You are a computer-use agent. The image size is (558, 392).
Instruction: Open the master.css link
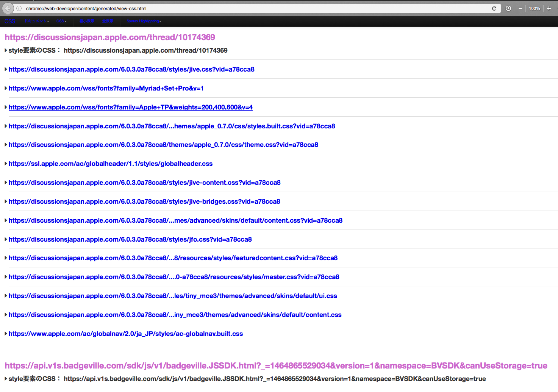(174, 277)
